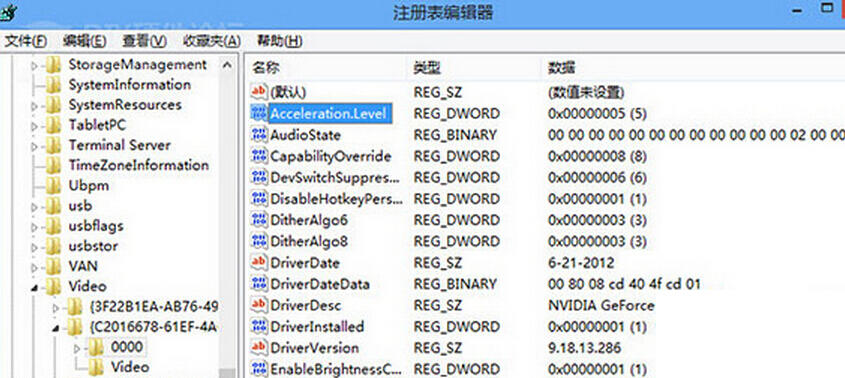Expand the 0000 subkey
Viewport: 845px width, 378px height.
[x=77, y=348]
